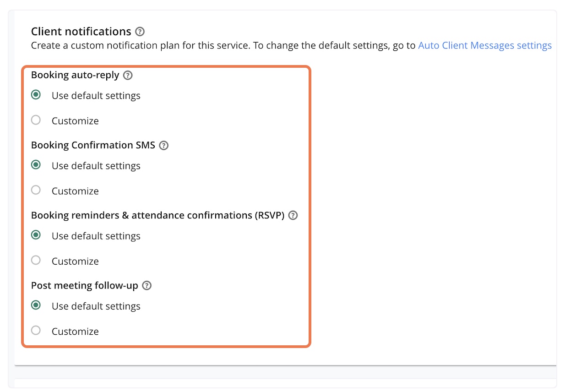
Task: Enable Customize for Booking reminders & attendance confirmations
Action: pos(36,261)
